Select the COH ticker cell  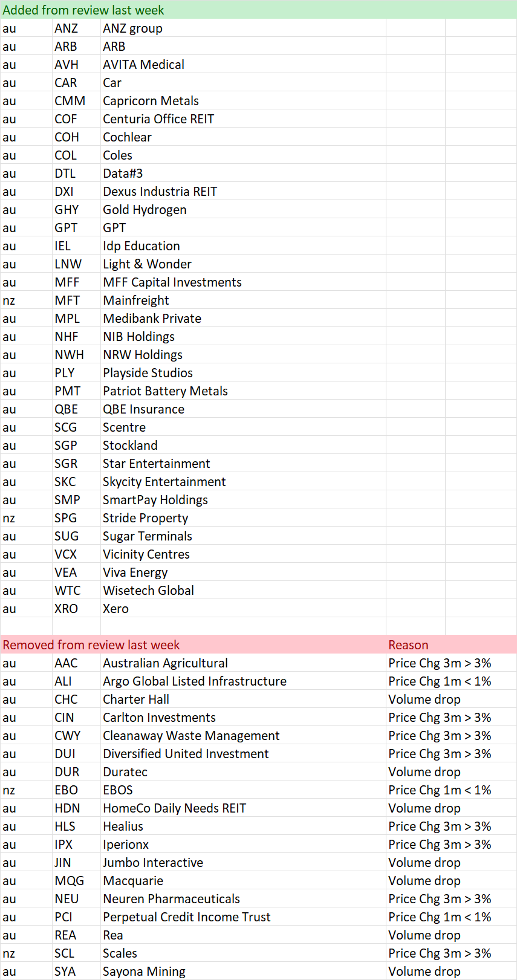point(76,137)
